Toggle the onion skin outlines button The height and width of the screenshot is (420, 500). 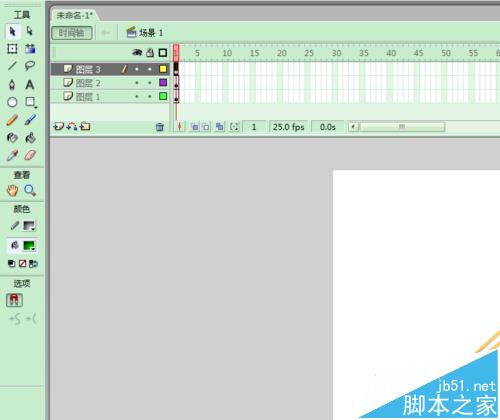coord(206,127)
